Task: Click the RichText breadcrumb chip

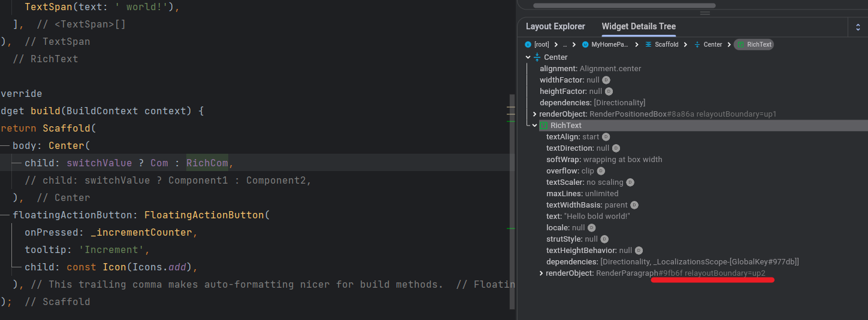Action: click(754, 45)
